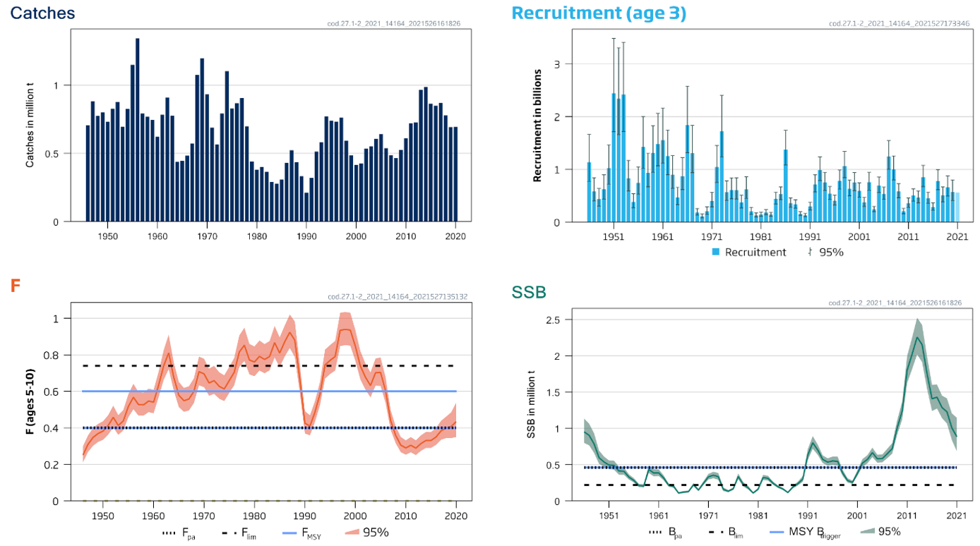Click the green "SSB" chart title

pyautogui.click(x=530, y=292)
